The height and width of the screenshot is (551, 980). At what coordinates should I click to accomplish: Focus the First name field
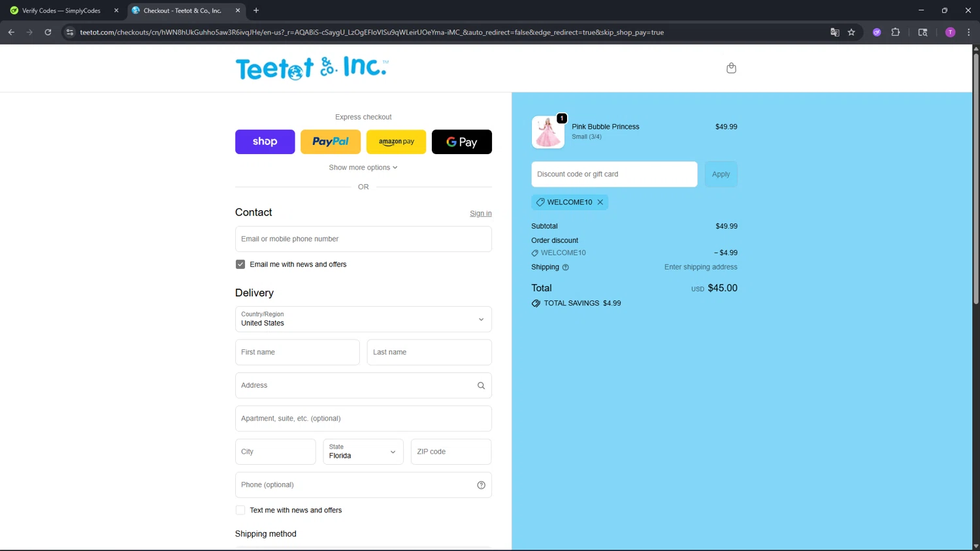tap(297, 353)
